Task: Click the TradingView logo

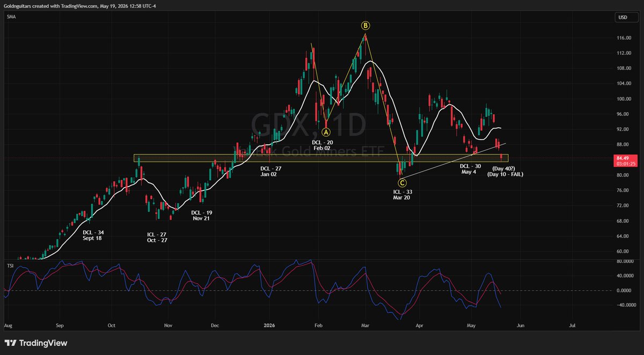Action: [x=36, y=343]
